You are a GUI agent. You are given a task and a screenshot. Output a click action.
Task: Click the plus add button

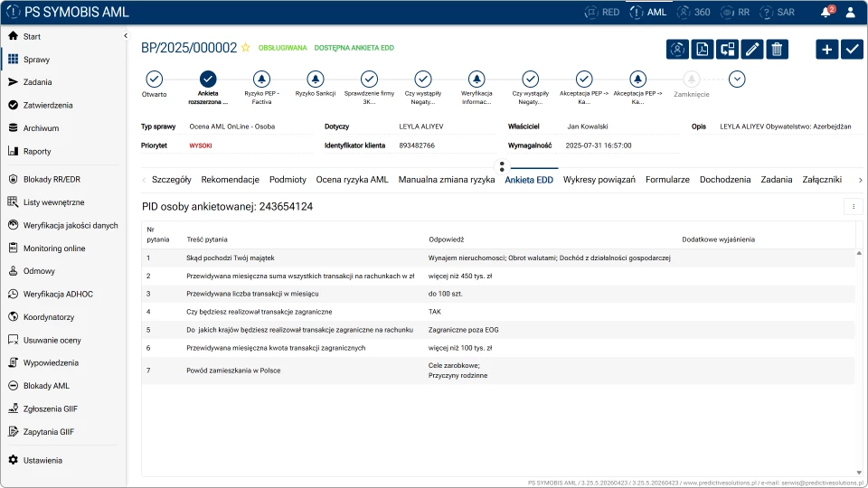826,49
